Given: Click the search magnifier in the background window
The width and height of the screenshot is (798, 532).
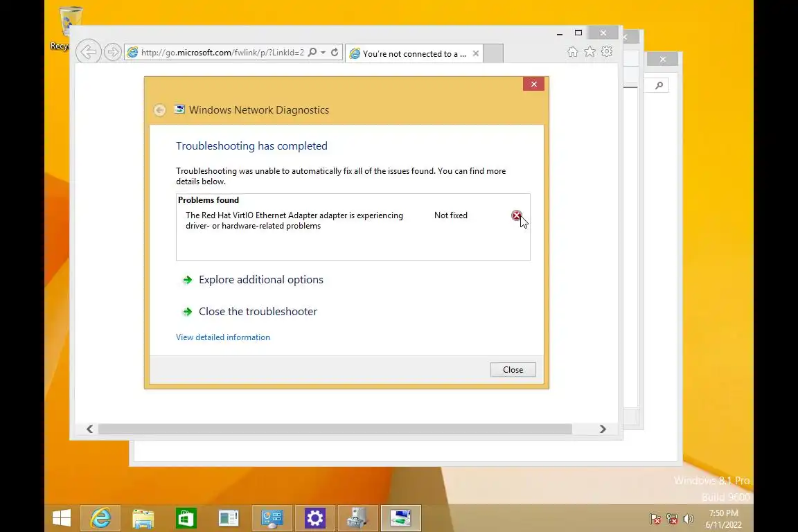Looking at the screenshot, I should [x=659, y=85].
